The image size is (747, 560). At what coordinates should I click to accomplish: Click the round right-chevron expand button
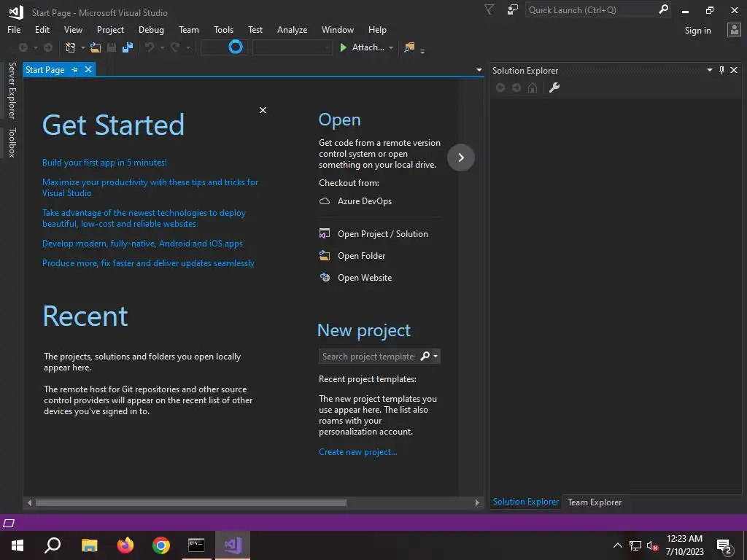pyautogui.click(x=461, y=157)
